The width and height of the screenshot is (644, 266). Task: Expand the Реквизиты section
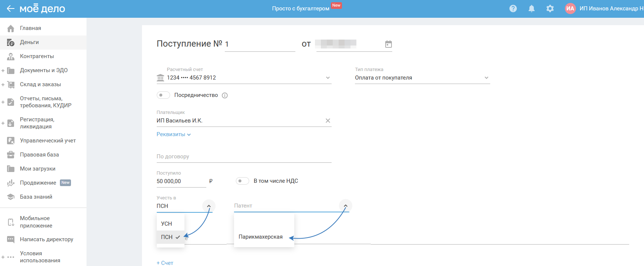[x=173, y=134]
